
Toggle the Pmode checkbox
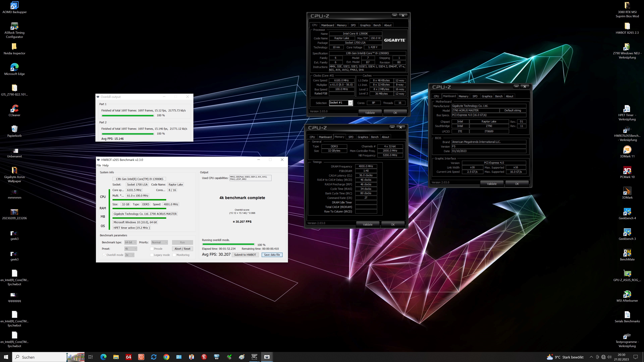point(152,249)
